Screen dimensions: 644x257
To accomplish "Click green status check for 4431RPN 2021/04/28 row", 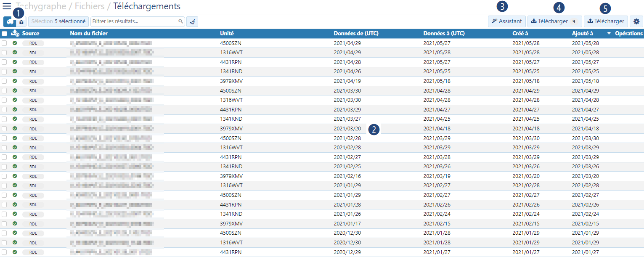I will pos(15,62).
